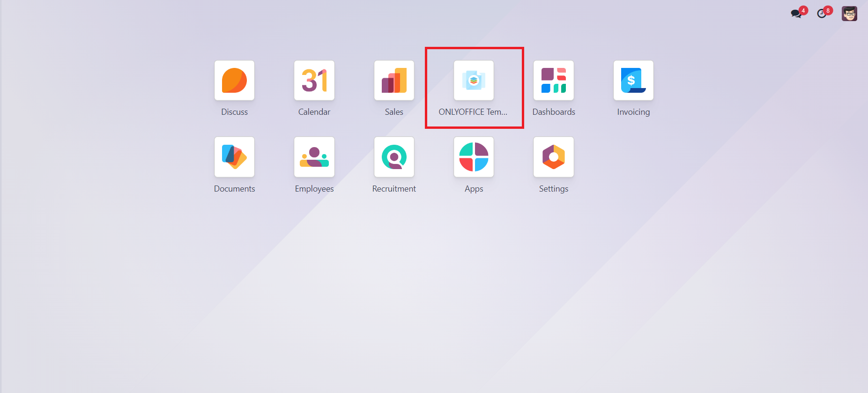
Task: Launch the Employees app icon
Action: tap(314, 157)
